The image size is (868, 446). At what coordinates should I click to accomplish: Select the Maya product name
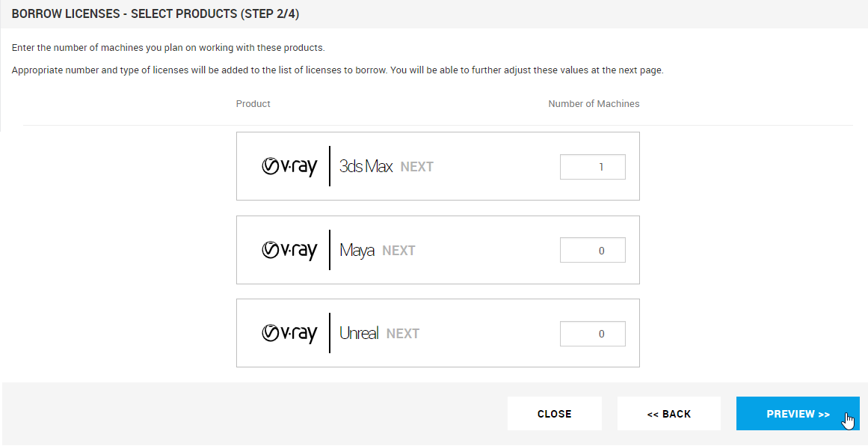357,250
